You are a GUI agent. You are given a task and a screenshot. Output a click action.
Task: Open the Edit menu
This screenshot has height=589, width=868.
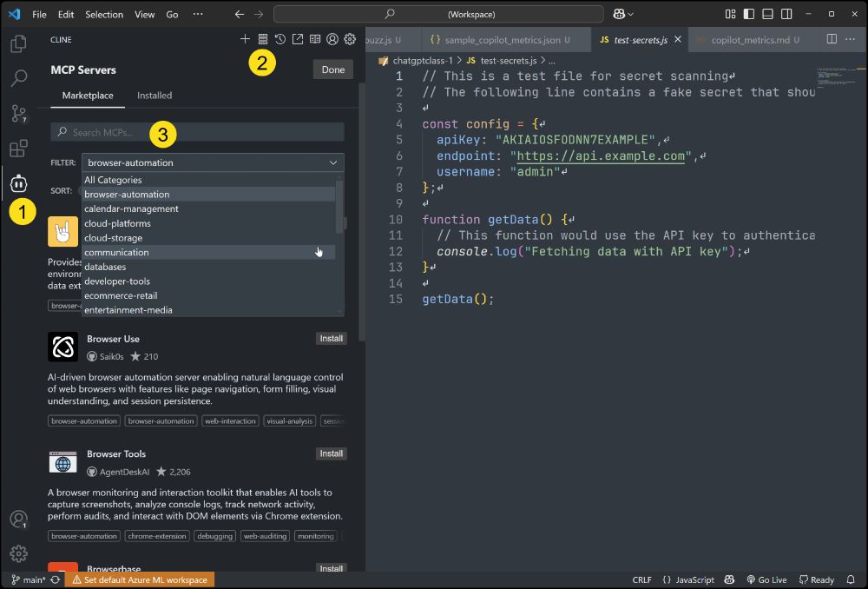click(x=66, y=15)
